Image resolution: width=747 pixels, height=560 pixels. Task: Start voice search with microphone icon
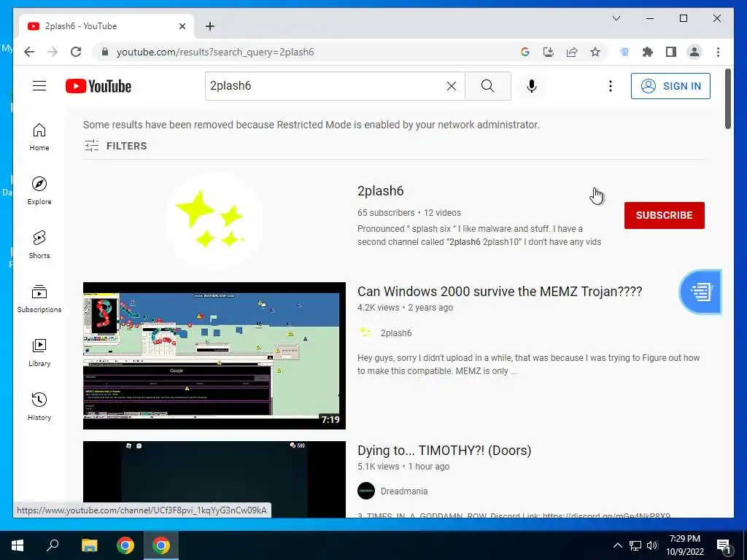(x=532, y=86)
